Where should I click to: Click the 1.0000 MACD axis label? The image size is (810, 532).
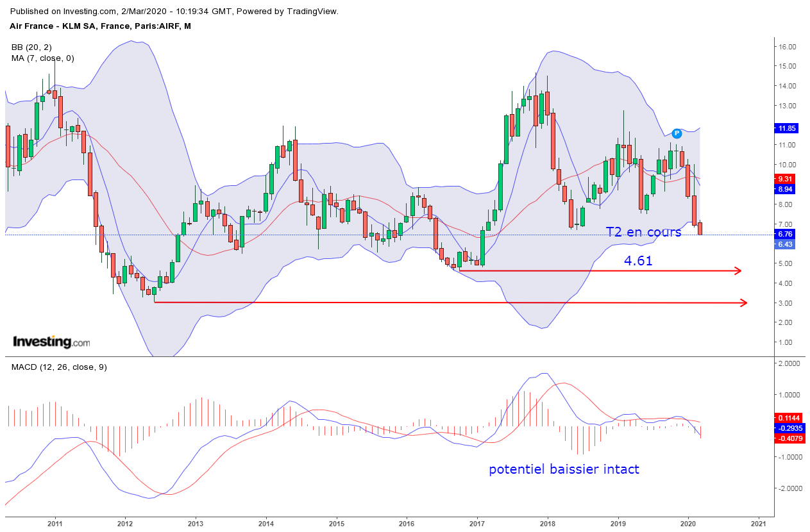(790, 395)
